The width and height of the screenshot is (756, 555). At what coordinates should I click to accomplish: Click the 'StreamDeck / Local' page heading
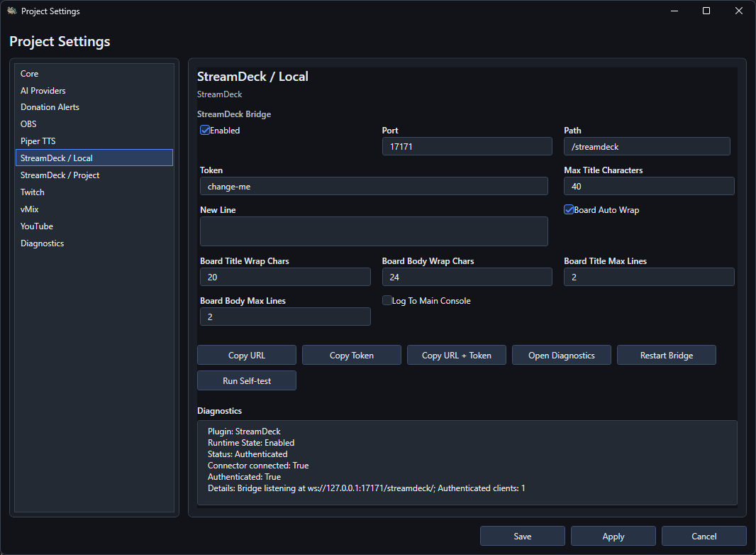point(252,77)
